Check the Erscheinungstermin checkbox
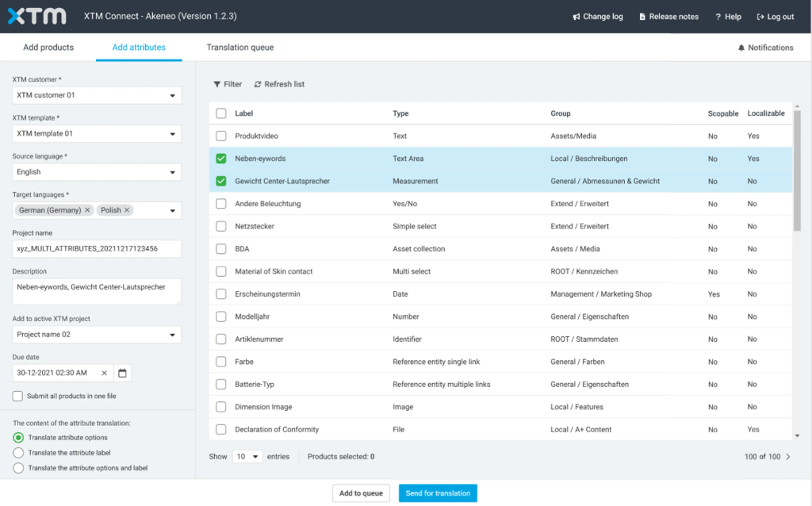 (221, 293)
